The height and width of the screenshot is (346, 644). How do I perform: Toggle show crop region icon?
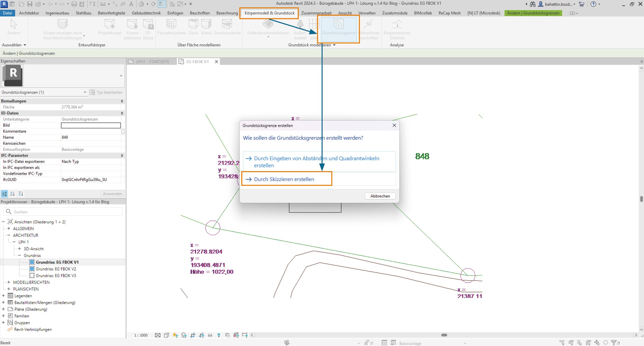click(201, 335)
